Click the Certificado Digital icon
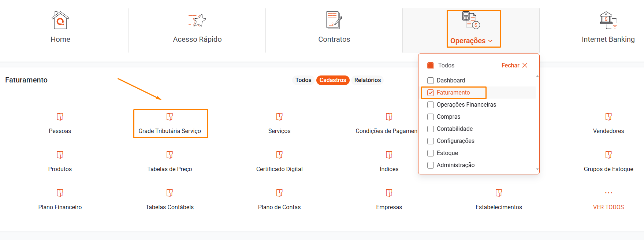This screenshot has height=240, width=644. [279, 155]
